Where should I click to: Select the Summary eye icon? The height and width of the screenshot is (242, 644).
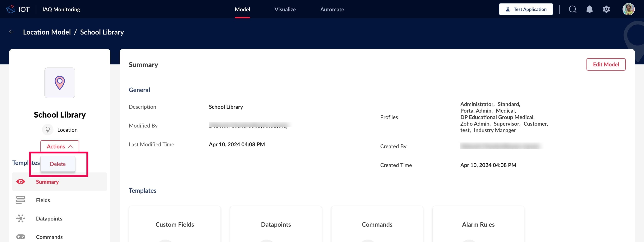[x=21, y=182]
